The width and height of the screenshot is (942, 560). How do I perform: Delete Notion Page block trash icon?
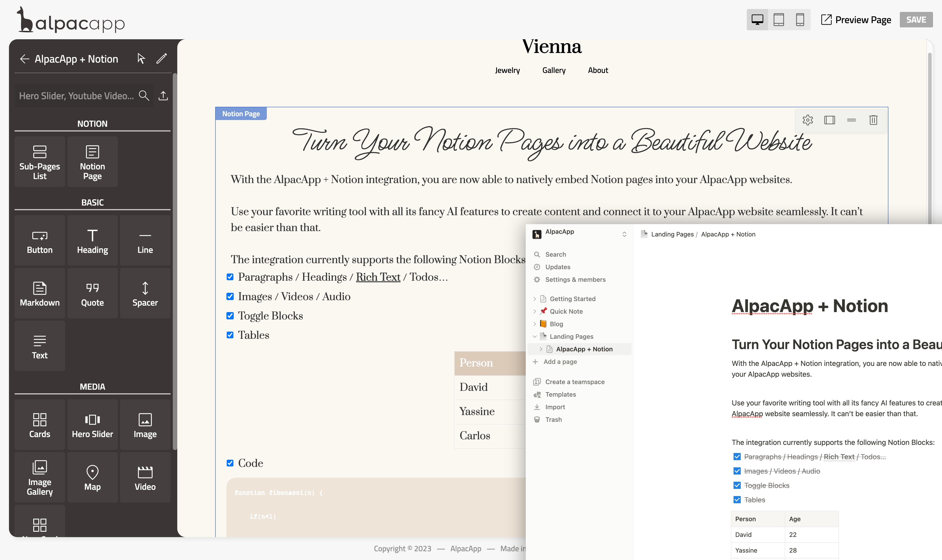point(873,120)
